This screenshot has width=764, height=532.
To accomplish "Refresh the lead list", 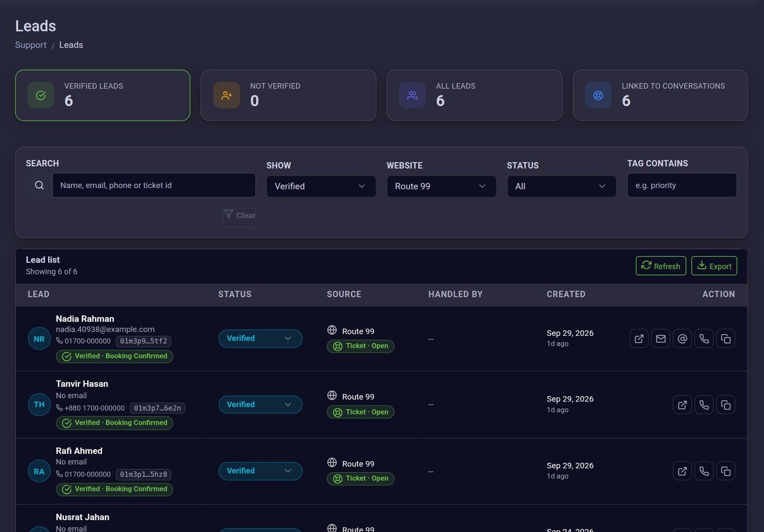I will (661, 266).
